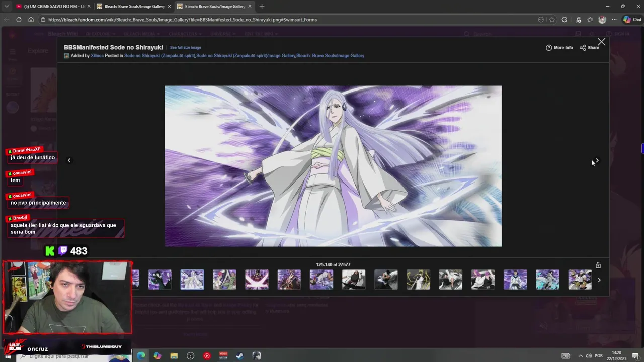Open the browser Favorites list icon

[590, 20]
